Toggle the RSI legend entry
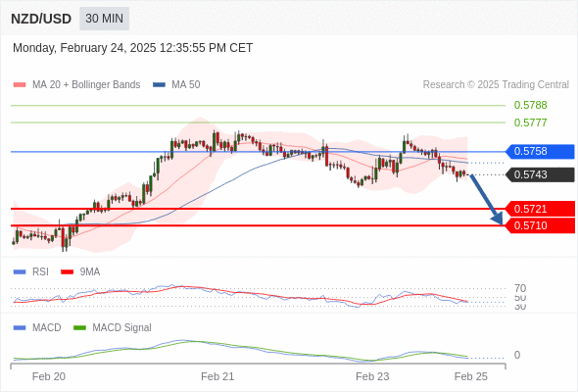The height and width of the screenshot is (392, 578). pos(31,271)
